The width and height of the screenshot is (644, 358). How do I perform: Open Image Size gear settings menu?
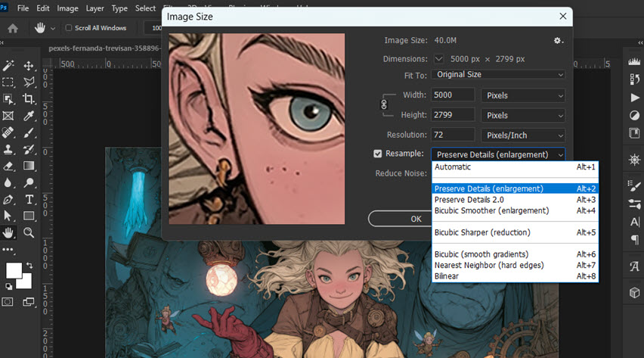coord(558,40)
